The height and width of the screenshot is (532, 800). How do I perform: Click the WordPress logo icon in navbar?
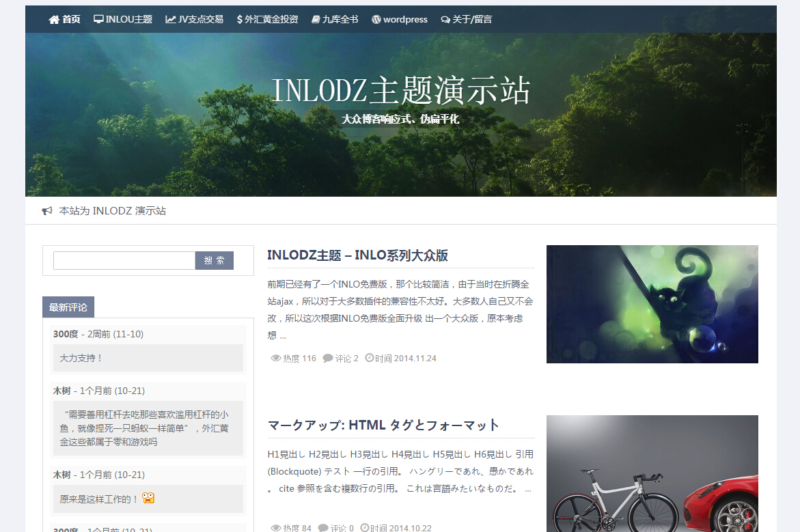(376, 20)
